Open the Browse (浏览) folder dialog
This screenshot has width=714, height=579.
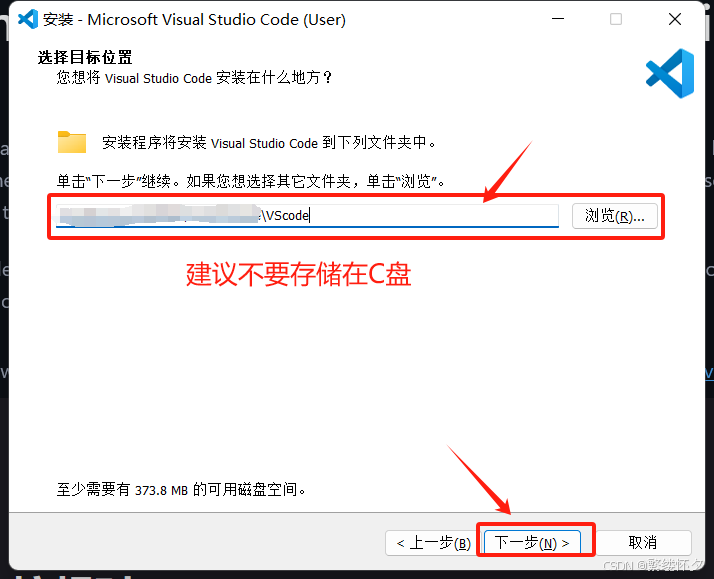(614, 216)
